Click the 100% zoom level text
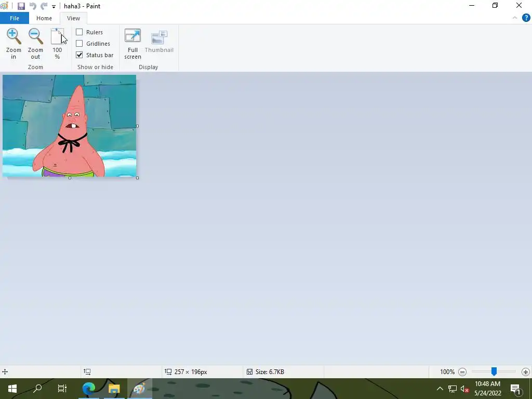 pos(447,372)
